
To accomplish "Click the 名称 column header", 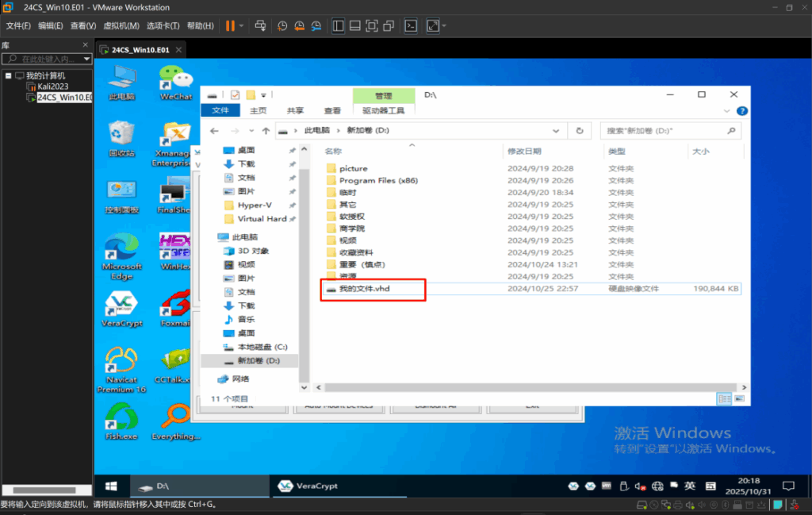I will point(334,151).
